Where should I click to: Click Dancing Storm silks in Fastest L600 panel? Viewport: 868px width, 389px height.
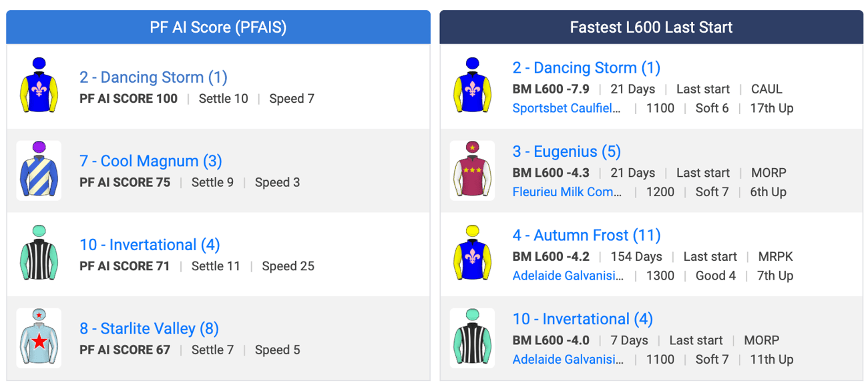[472, 87]
